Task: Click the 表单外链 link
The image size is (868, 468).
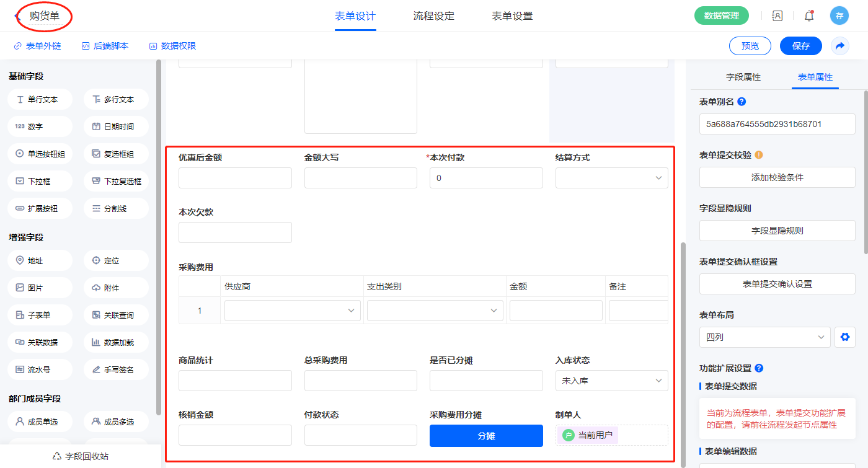Action: (x=38, y=46)
